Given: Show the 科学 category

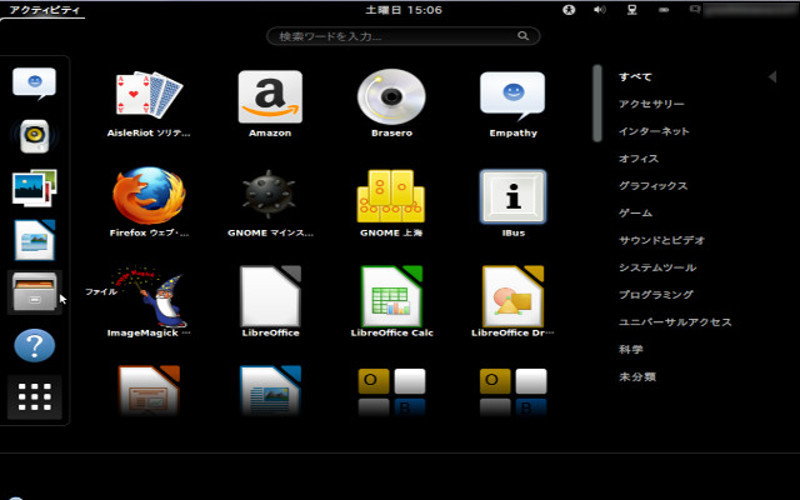Looking at the screenshot, I should [631, 349].
